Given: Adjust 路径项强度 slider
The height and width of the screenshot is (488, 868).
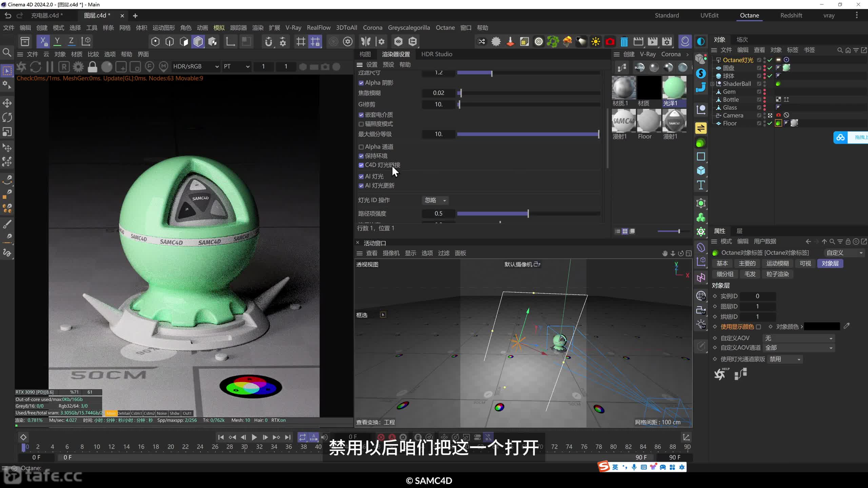Looking at the screenshot, I should [x=528, y=213].
